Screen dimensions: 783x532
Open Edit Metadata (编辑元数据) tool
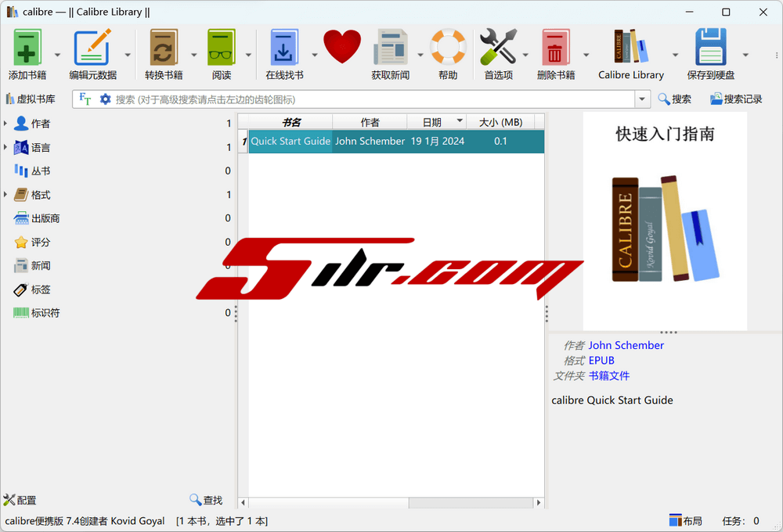coord(92,49)
